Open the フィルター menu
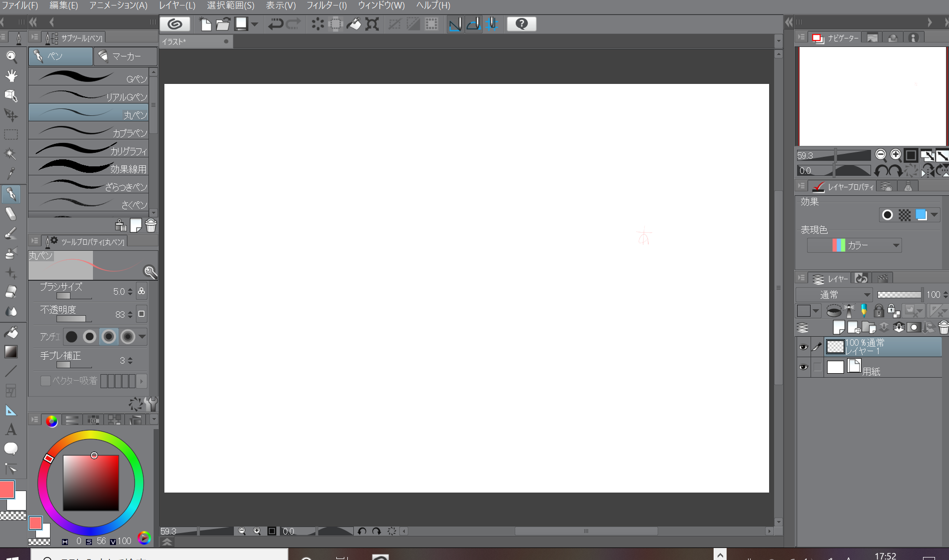Image resolution: width=949 pixels, height=560 pixels. click(326, 5)
